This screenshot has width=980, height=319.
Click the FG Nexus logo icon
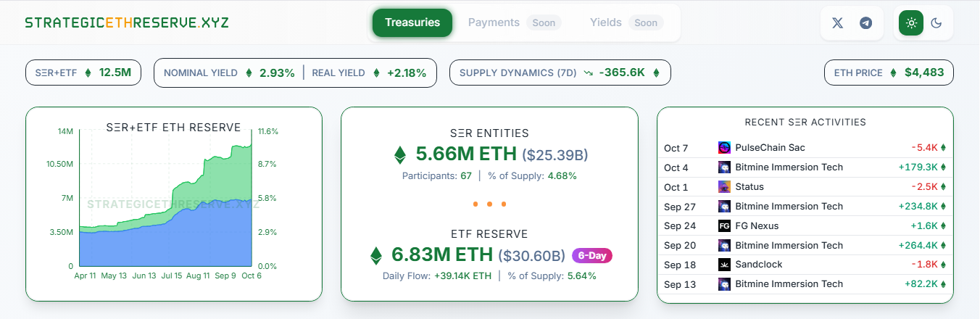pos(724,225)
